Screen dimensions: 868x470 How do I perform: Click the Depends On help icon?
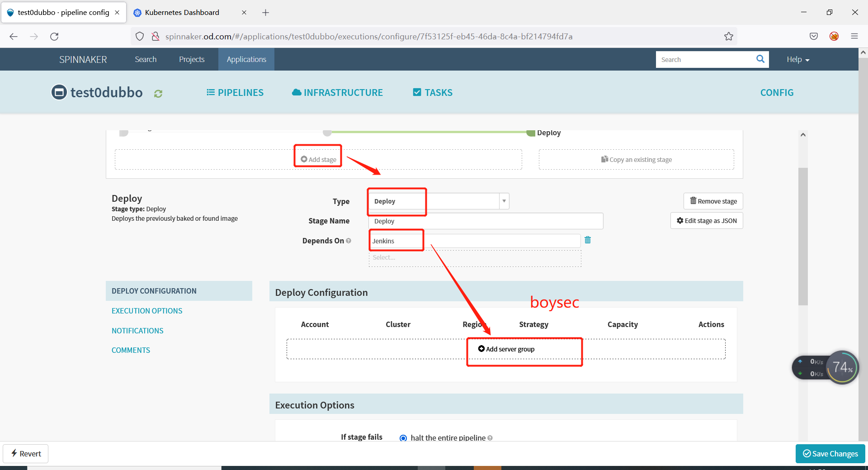(x=349, y=241)
